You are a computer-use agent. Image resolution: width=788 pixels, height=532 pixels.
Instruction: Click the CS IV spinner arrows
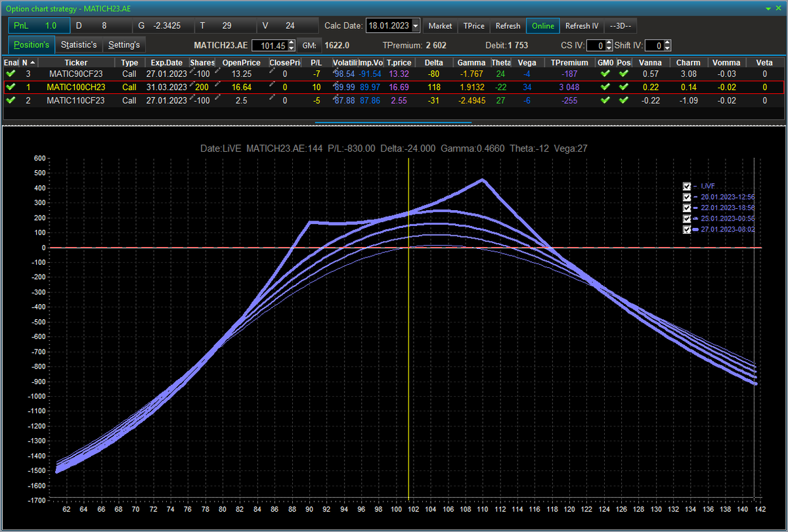[x=609, y=45]
